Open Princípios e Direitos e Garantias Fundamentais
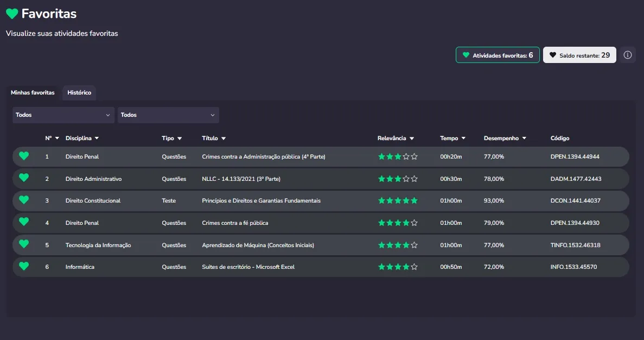This screenshot has height=340, width=644. (x=261, y=200)
